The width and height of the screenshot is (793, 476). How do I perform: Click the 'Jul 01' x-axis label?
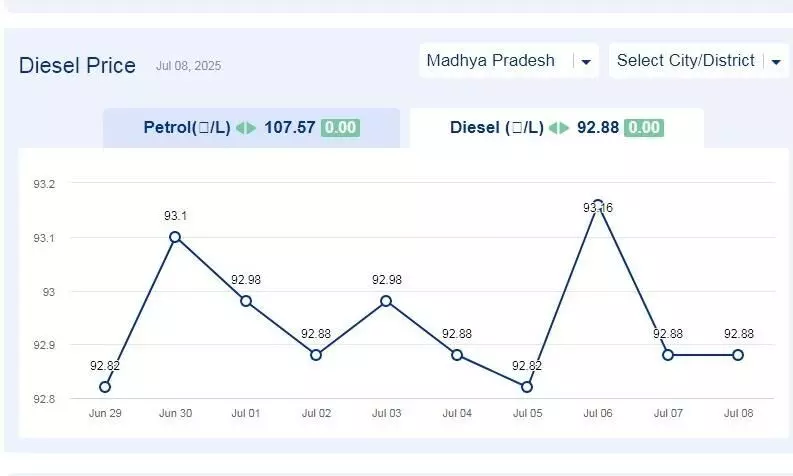point(246,413)
